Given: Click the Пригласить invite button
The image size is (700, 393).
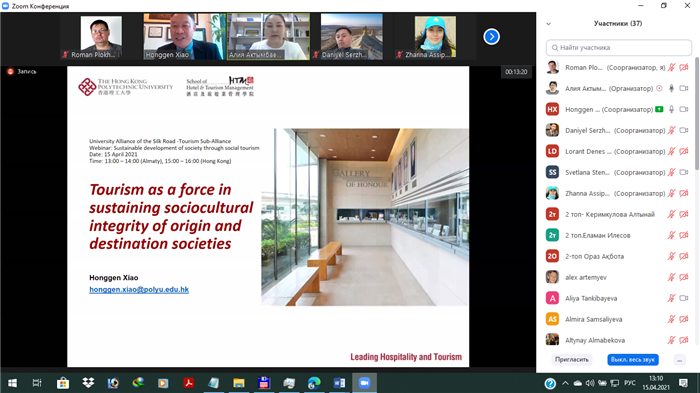Looking at the screenshot, I should (571, 360).
